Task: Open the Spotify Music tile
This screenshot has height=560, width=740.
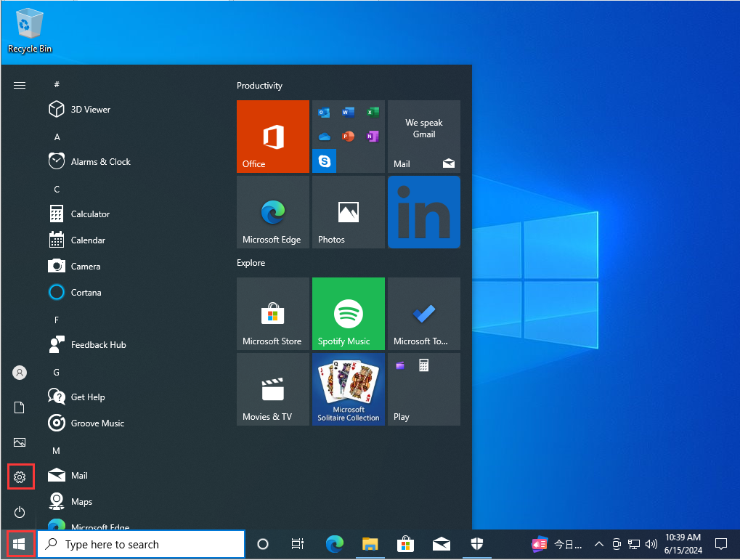Action: click(349, 314)
